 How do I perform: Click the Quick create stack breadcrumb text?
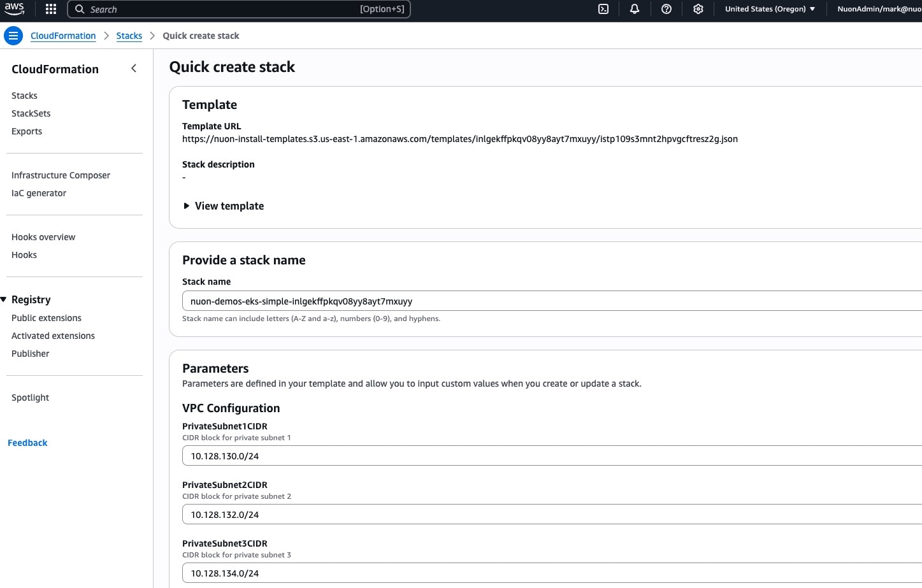tap(201, 36)
